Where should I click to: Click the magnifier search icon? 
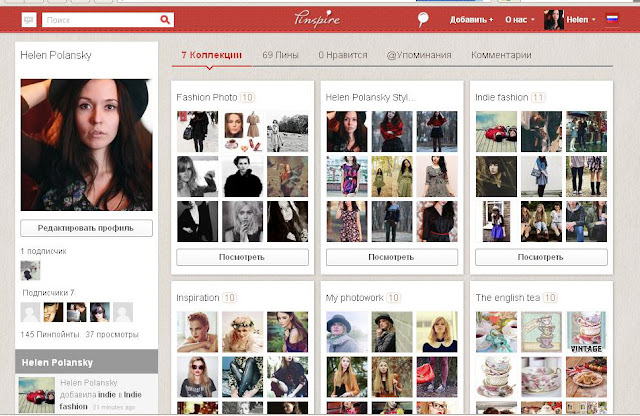164,20
